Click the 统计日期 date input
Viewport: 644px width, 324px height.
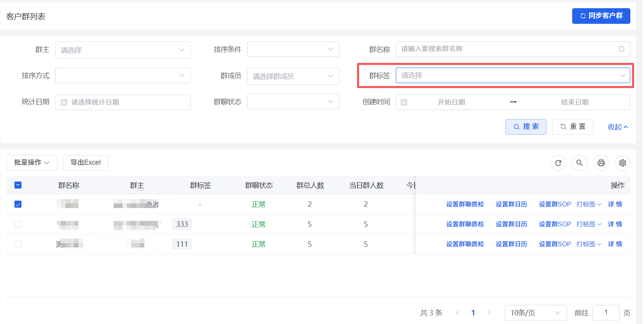tap(123, 102)
